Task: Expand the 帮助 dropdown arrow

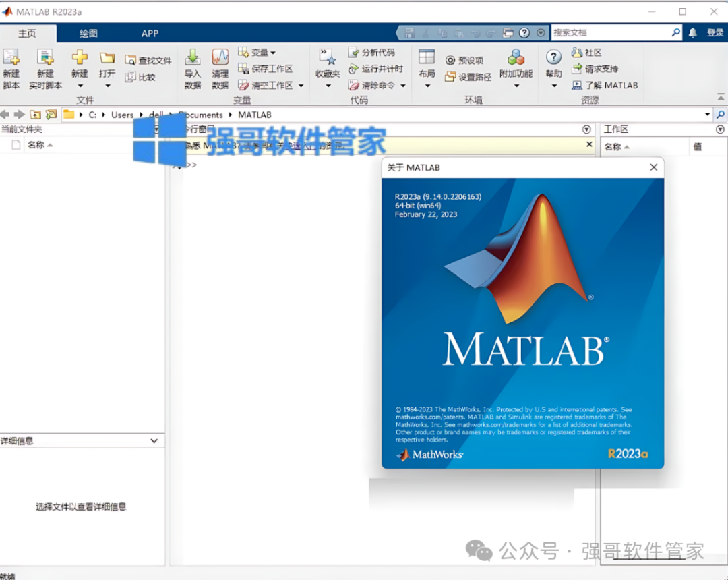Action: 554,86
